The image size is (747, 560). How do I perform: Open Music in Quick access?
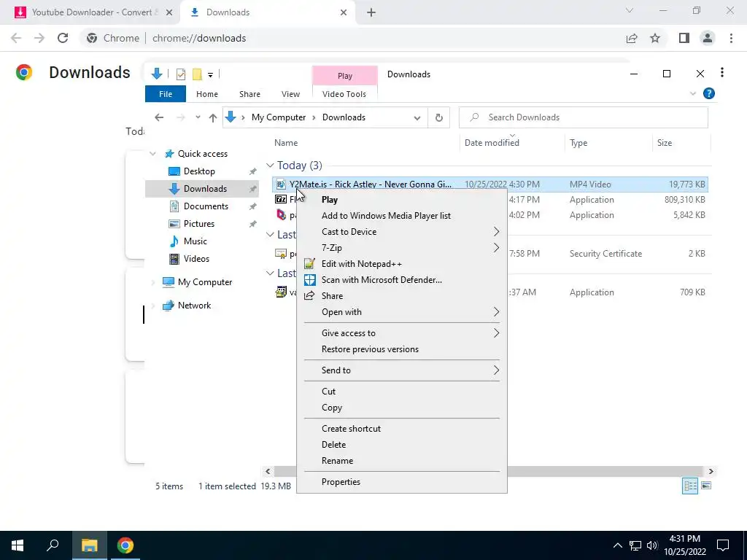click(x=195, y=241)
